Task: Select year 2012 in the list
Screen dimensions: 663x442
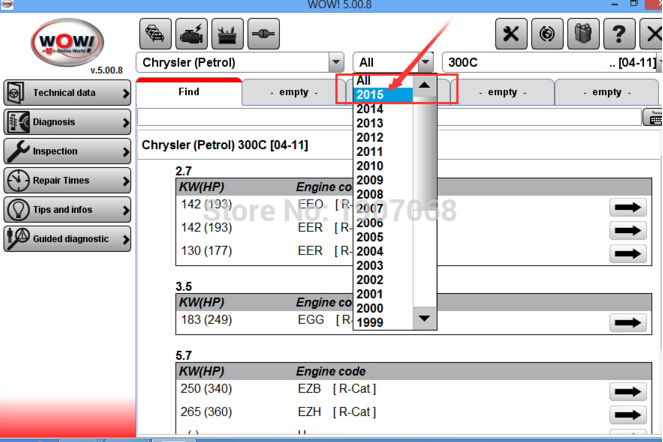Action: [x=383, y=137]
